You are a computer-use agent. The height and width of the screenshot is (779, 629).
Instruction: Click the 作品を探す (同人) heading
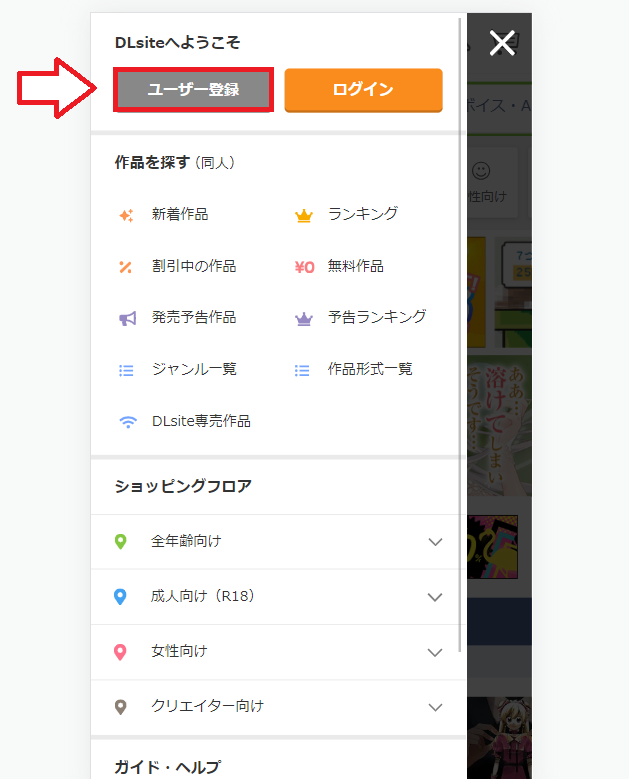tap(174, 162)
